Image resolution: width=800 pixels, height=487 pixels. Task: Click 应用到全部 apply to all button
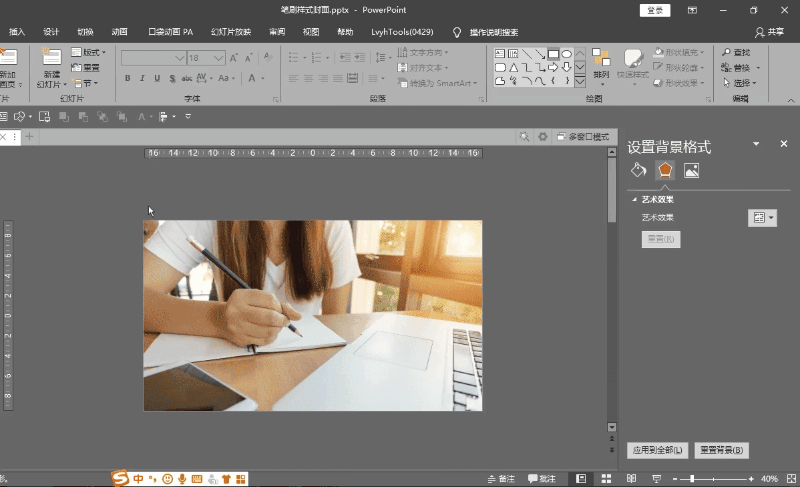pyautogui.click(x=657, y=450)
